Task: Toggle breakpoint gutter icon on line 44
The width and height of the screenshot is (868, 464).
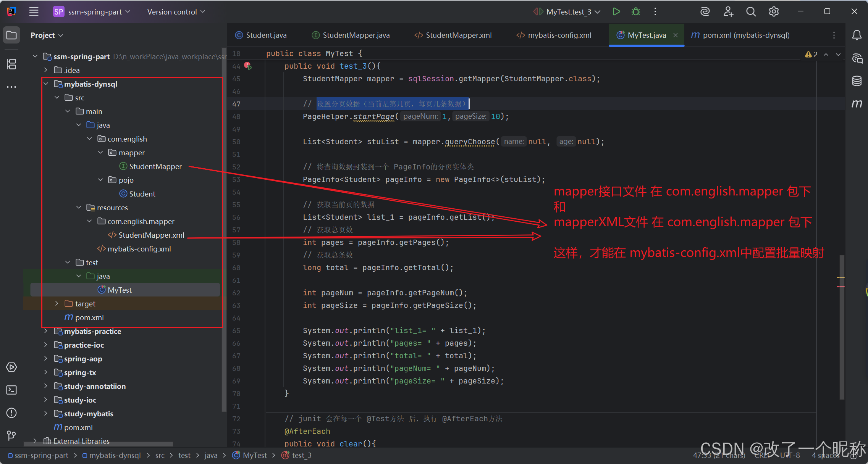Action: (x=247, y=66)
